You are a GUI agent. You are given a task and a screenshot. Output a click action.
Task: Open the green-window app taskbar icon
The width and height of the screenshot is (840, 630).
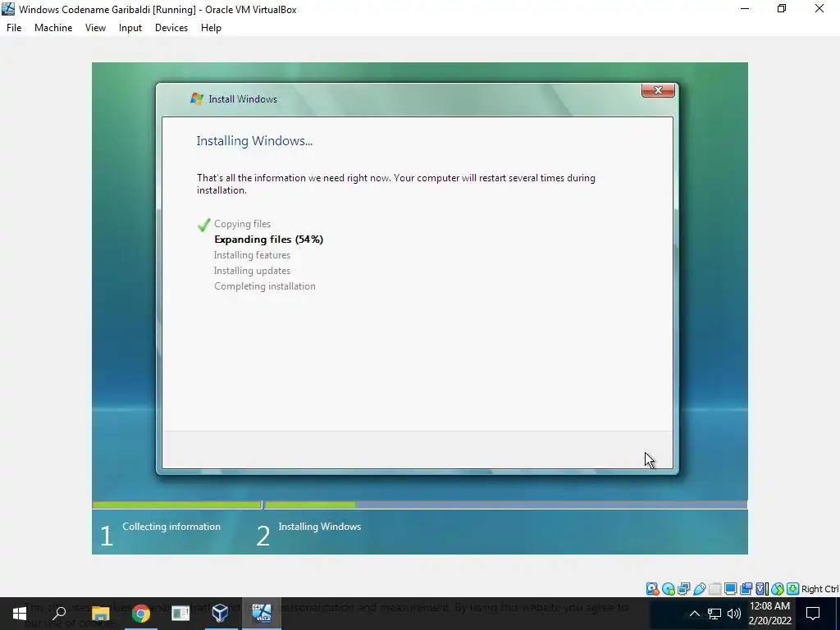click(180, 614)
